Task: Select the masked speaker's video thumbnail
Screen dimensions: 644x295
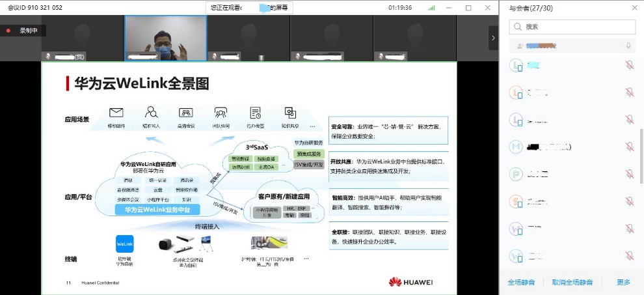Action: [165, 38]
